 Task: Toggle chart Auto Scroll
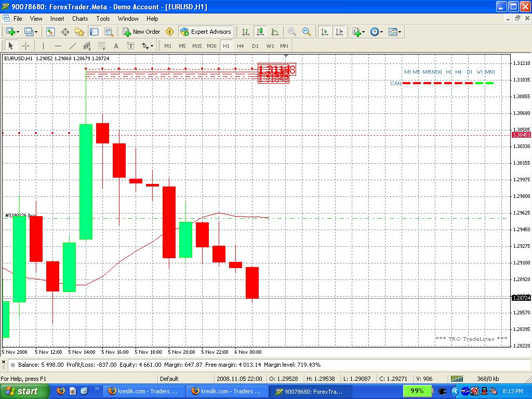pyautogui.click(x=324, y=32)
